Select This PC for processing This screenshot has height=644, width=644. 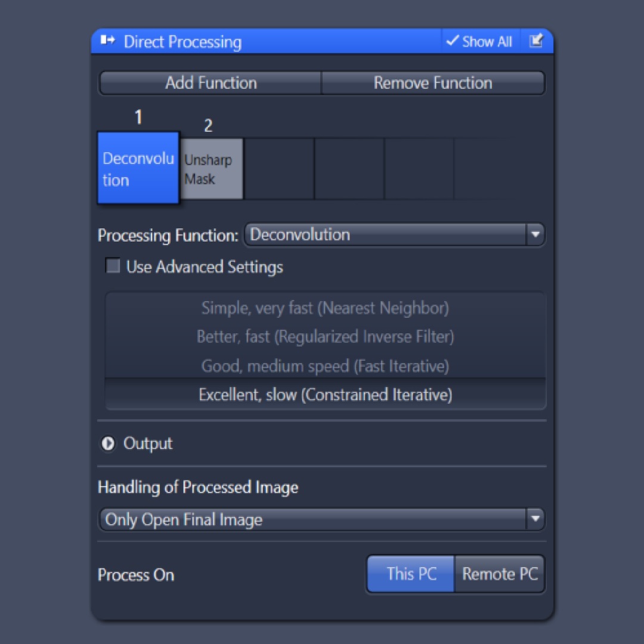pos(410,574)
